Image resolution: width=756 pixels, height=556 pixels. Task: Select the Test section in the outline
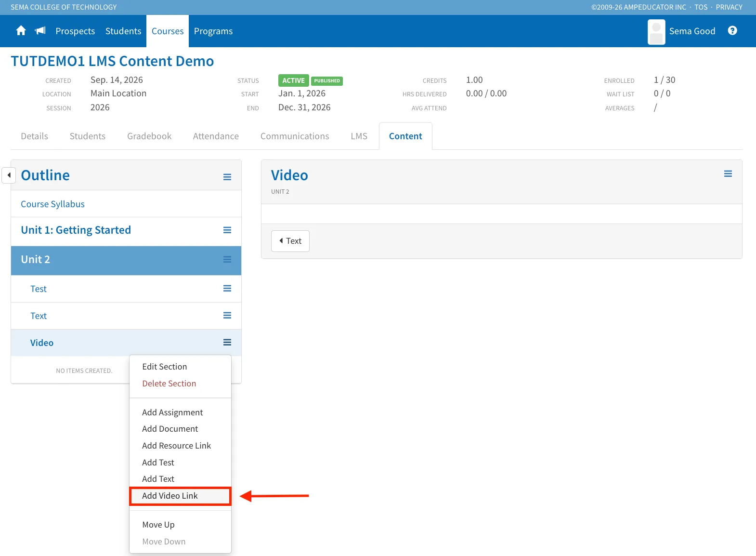click(x=39, y=289)
